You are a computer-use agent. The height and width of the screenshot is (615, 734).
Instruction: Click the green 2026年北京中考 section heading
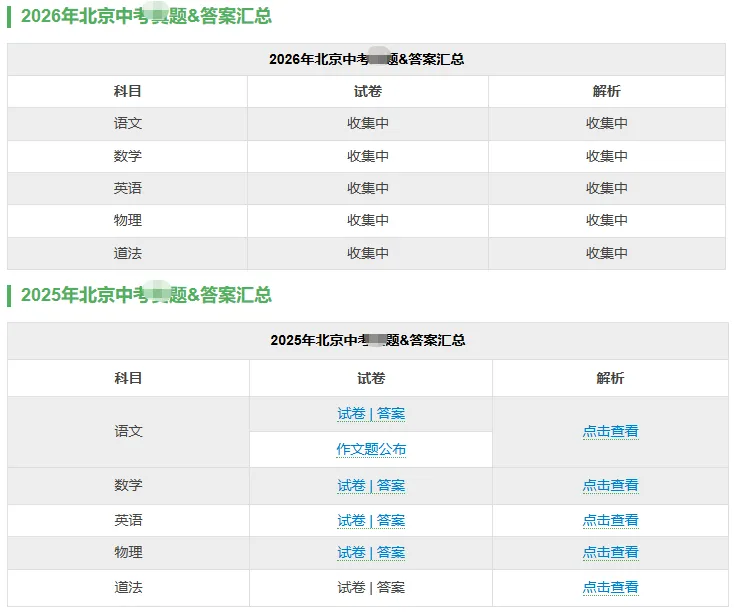(146, 16)
